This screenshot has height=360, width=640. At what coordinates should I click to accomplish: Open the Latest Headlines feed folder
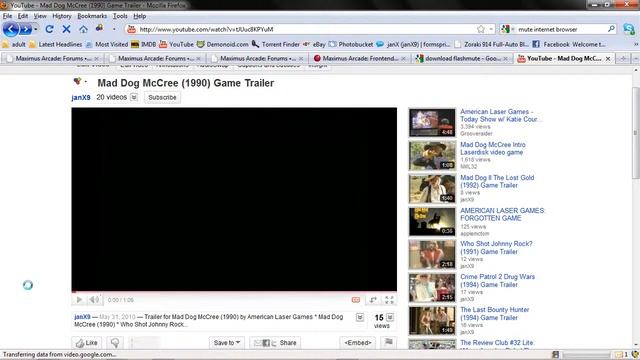(55, 44)
